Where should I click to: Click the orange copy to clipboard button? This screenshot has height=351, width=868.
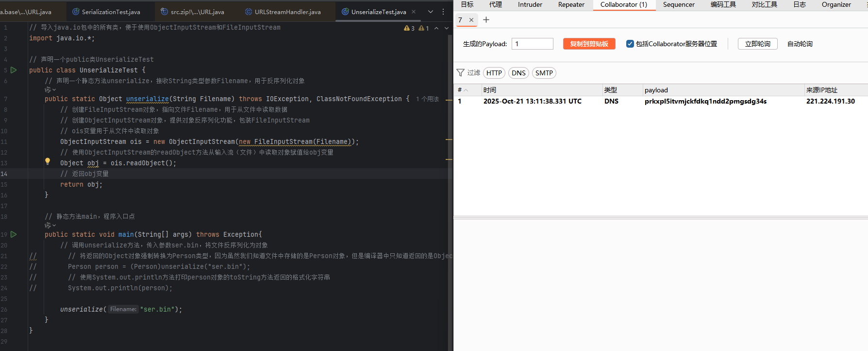(x=589, y=44)
